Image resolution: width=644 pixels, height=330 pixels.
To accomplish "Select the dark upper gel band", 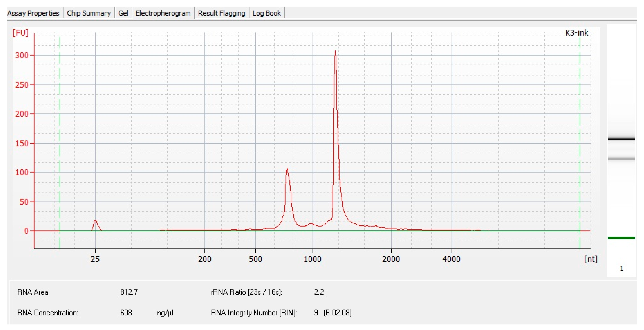I will click(x=621, y=139).
